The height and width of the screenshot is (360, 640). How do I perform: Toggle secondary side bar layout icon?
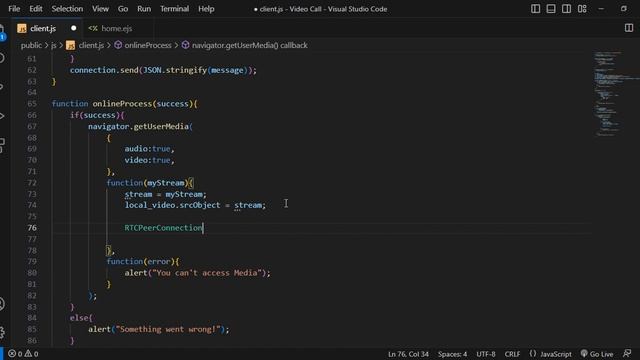coord(566,9)
